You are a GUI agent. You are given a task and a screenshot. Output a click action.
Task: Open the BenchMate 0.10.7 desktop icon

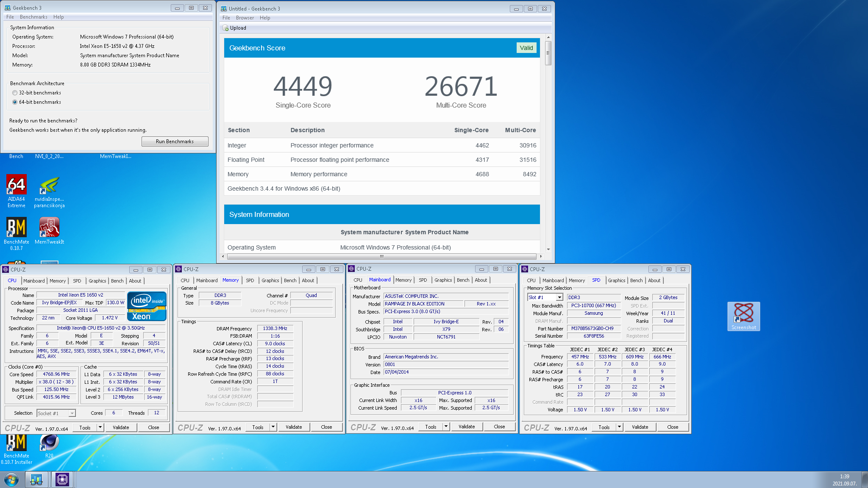tap(16, 234)
